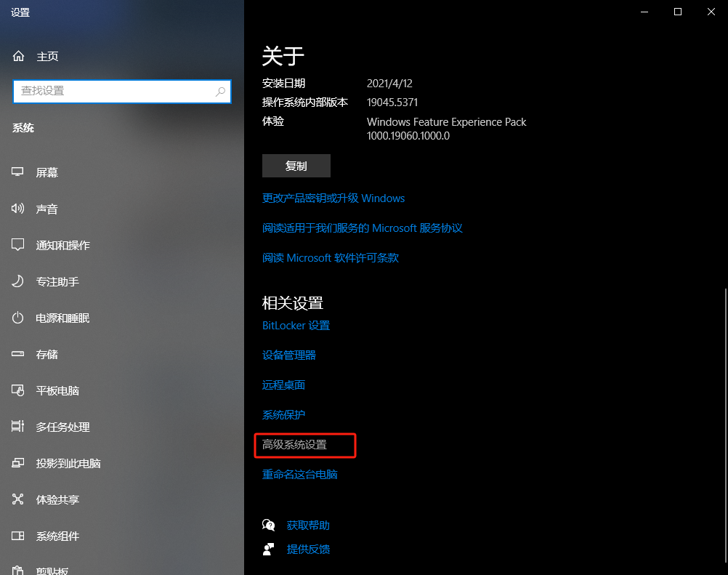Select the Display (屏幕) monitor icon
Image resolution: width=728 pixels, height=575 pixels.
pos(17,172)
